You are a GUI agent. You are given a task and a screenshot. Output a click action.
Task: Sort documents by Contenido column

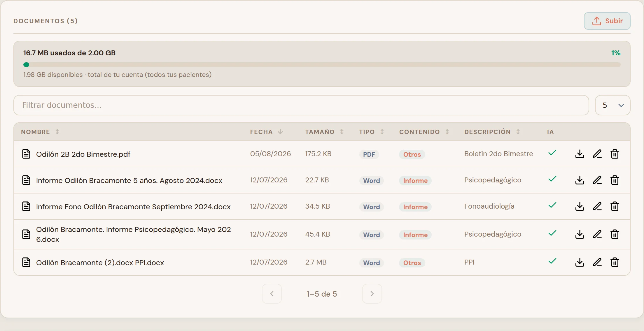pos(424,132)
